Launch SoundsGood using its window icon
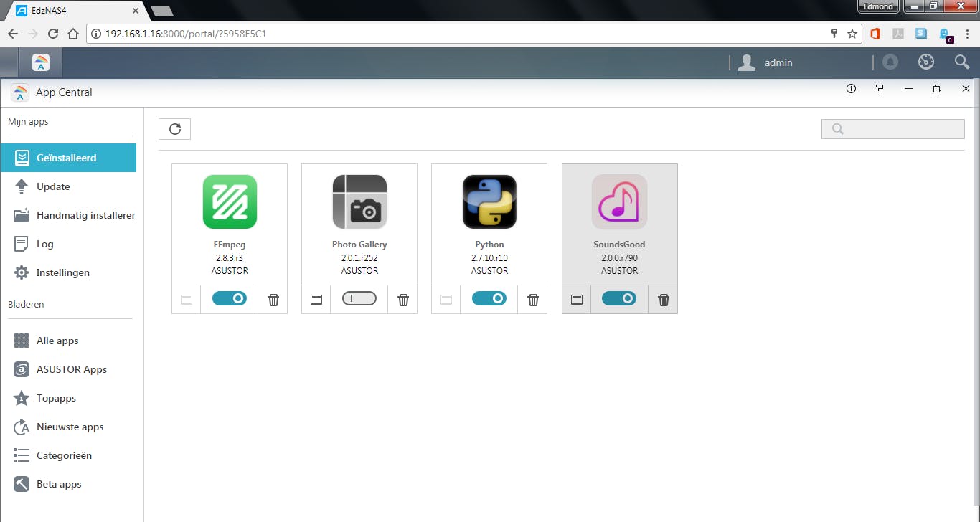The image size is (980, 522). [576, 300]
